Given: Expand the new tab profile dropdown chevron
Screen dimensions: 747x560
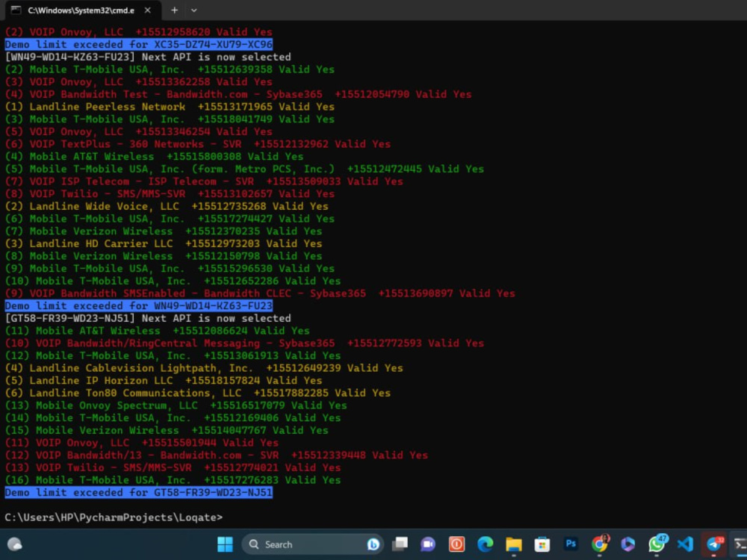Looking at the screenshot, I should (x=194, y=10).
